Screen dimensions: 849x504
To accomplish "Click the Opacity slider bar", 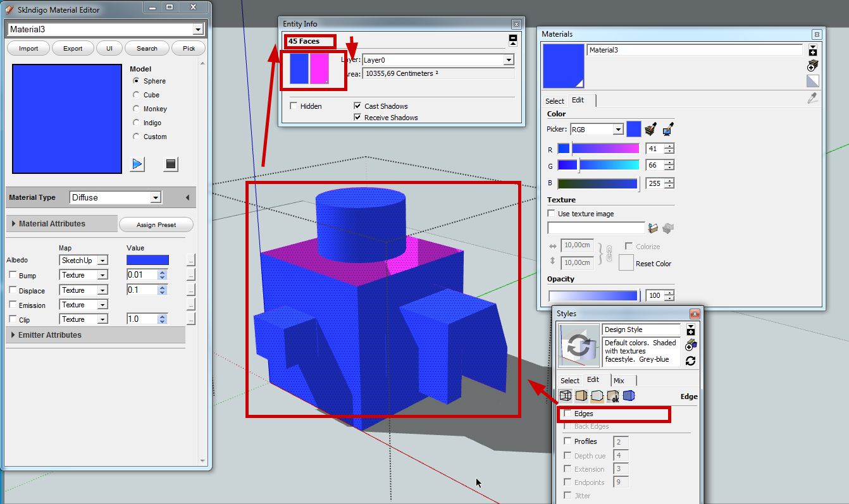I will tap(593, 295).
